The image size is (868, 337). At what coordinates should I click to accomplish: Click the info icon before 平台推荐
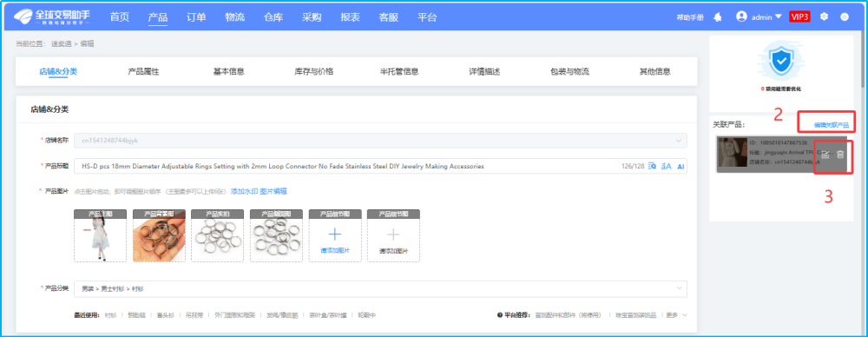click(500, 315)
